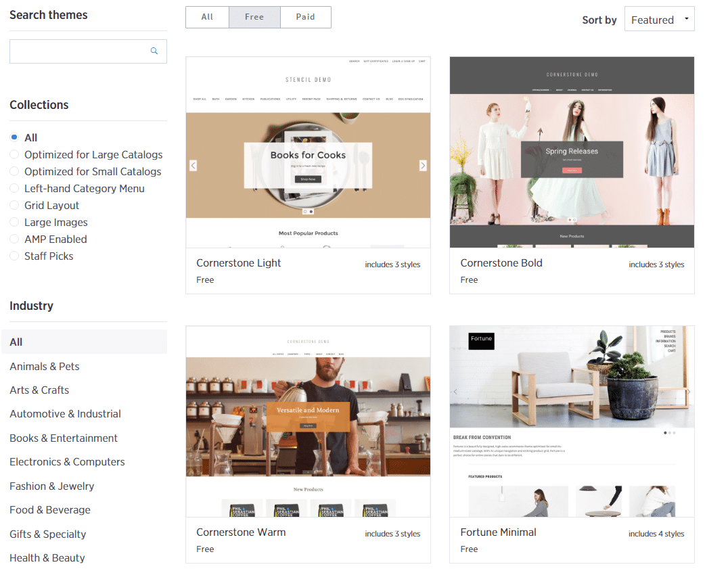This screenshot has width=728, height=571.
Task: Select the Grid Layout collection
Action: [51, 206]
